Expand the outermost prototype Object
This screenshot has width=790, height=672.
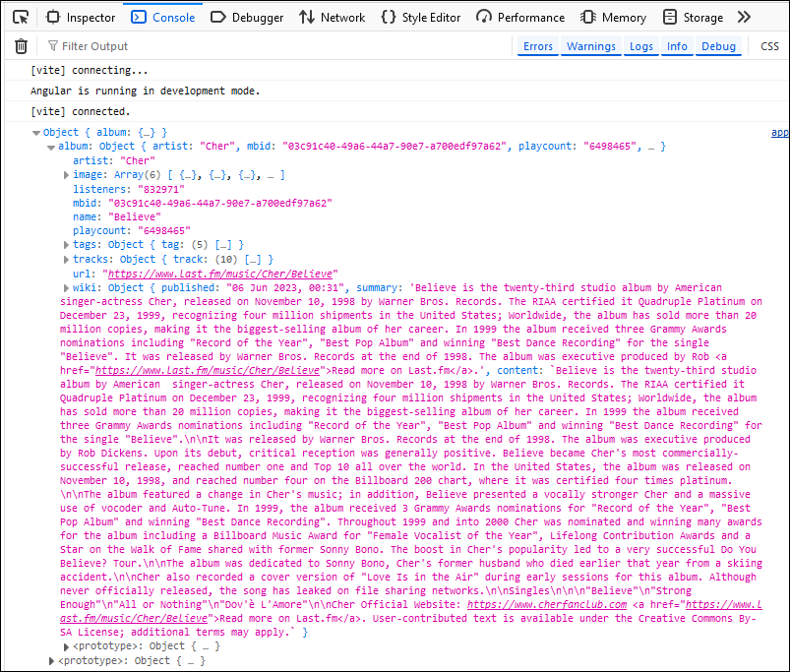click(x=51, y=661)
